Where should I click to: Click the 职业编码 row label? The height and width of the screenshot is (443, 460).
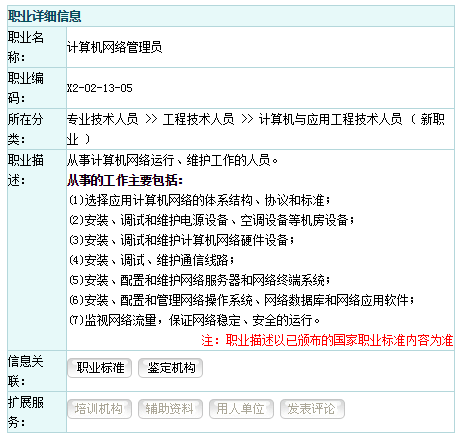[26, 88]
